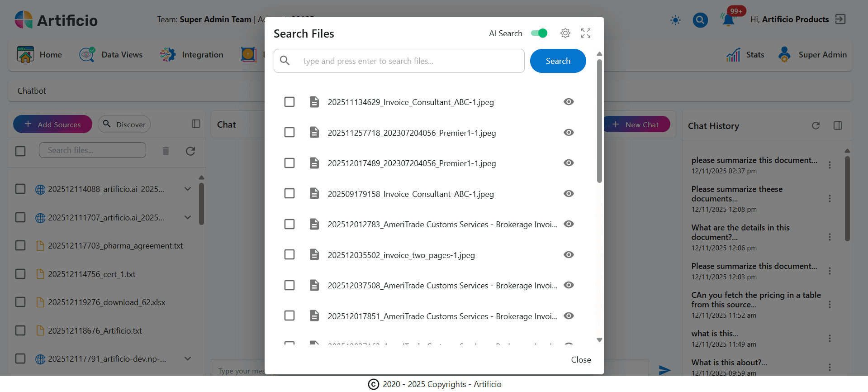Click the trash icon in sources panel
Screen dimensions: 868x392
tap(166, 151)
